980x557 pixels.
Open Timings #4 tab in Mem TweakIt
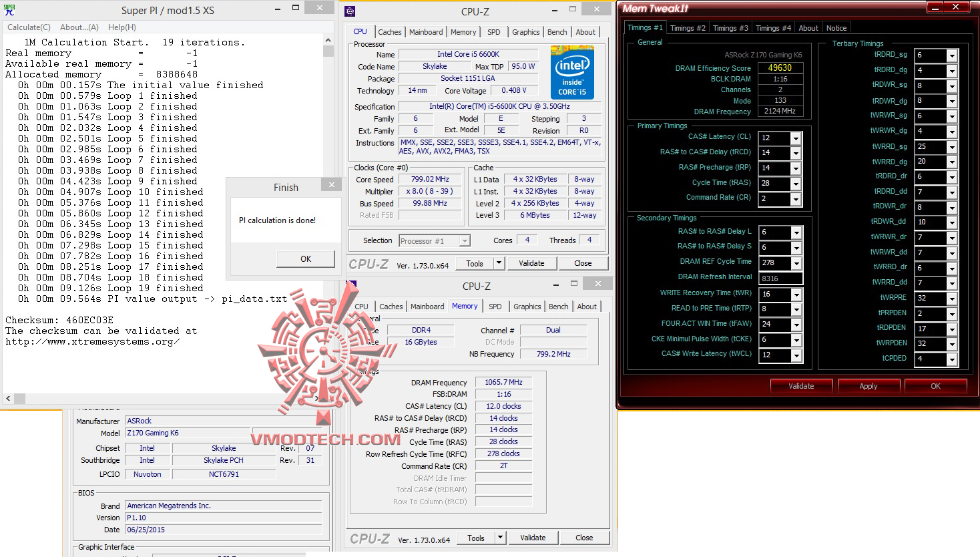click(x=773, y=28)
